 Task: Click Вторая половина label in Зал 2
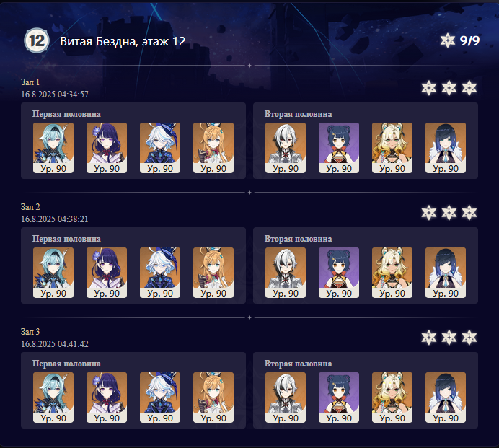(299, 239)
